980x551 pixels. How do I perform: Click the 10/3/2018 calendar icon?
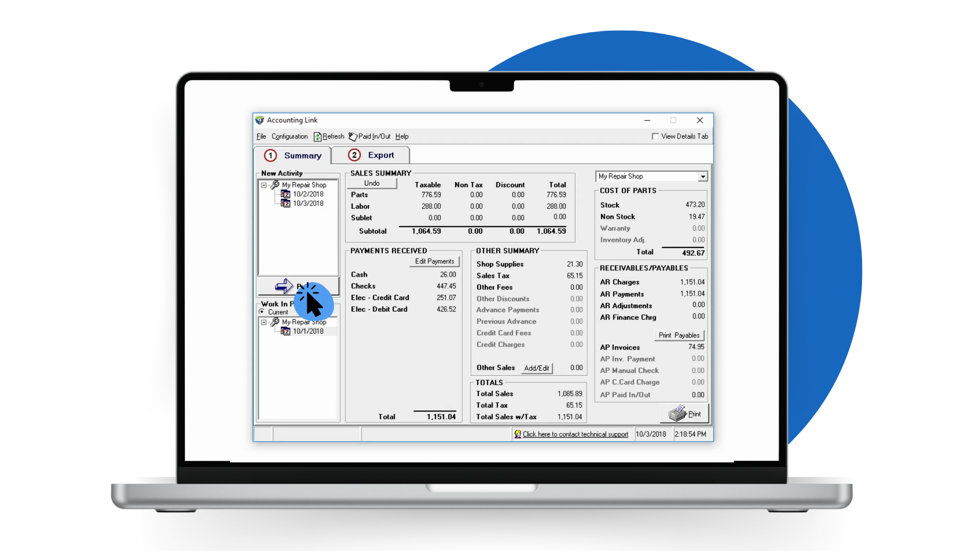(x=286, y=204)
